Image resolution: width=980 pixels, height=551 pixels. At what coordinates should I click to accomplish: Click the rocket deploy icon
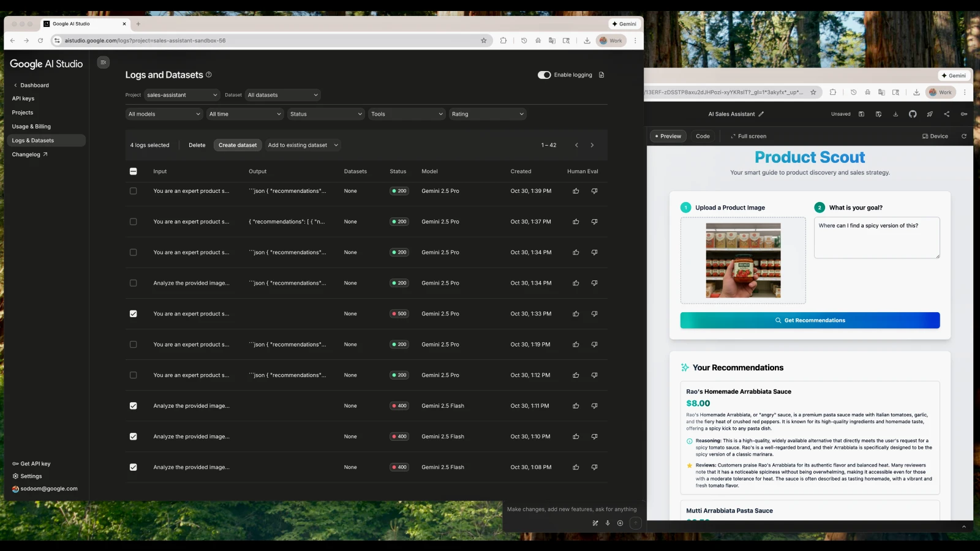[x=930, y=114]
